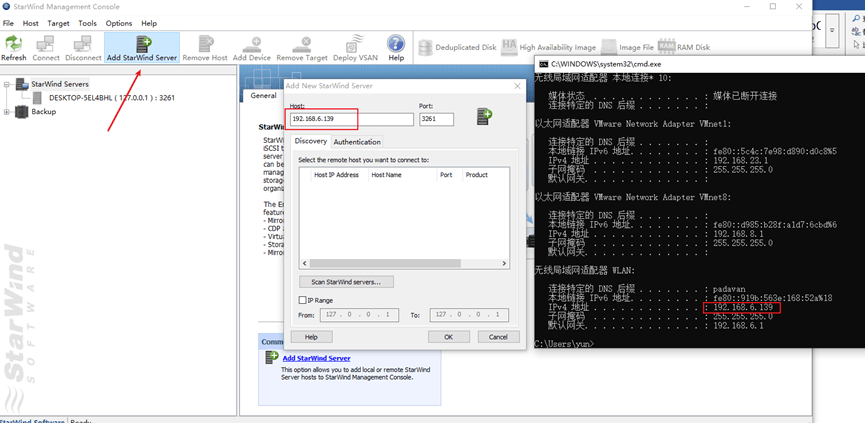Open the Help menu in menu bar
Viewport: 865px width, 423px height.
point(149,23)
